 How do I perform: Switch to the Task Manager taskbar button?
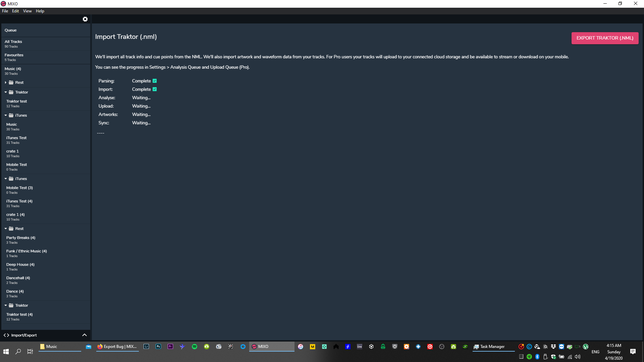pos(493,347)
